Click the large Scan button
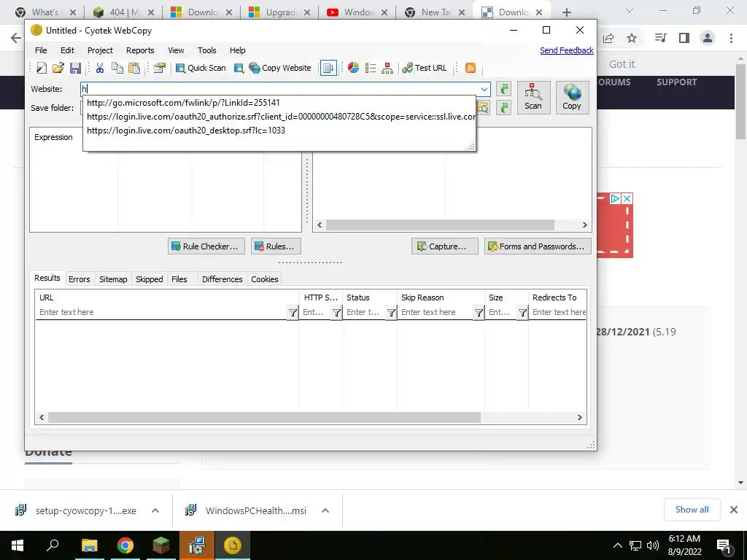Viewport: 747px width, 560px height. (x=533, y=98)
